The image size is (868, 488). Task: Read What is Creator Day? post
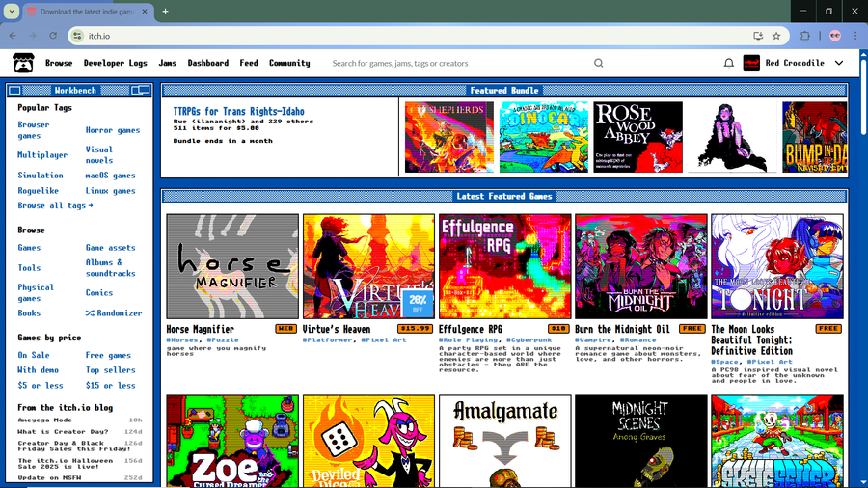click(x=63, y=431)
